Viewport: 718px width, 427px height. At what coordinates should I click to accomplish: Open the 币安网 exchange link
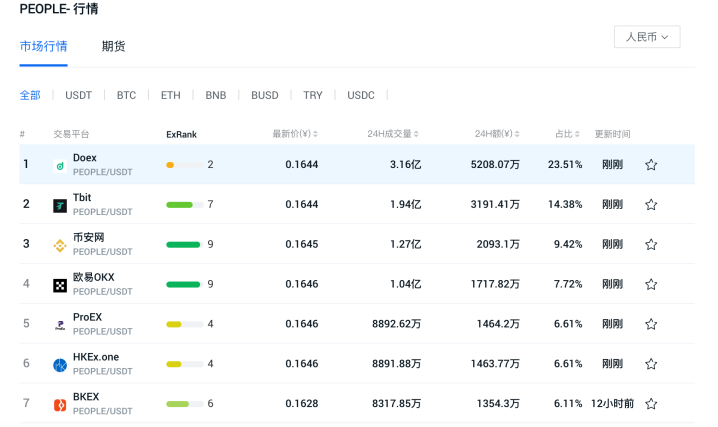point(89,238)
